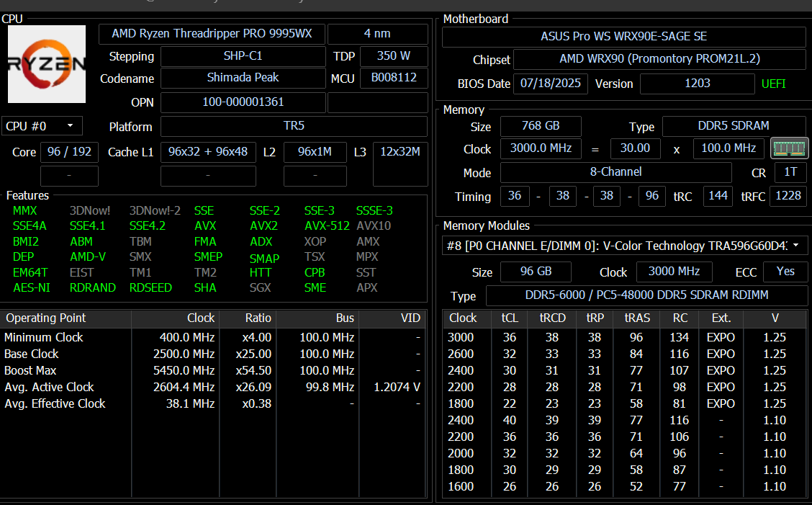
Task: Click the 4 nm process field
Action: 377,34
